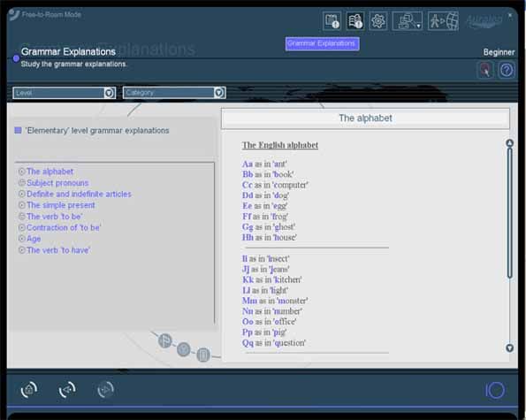526x420 pixels.
Task: Click the power ring icon at bottom right
Action: click(495, 390)
